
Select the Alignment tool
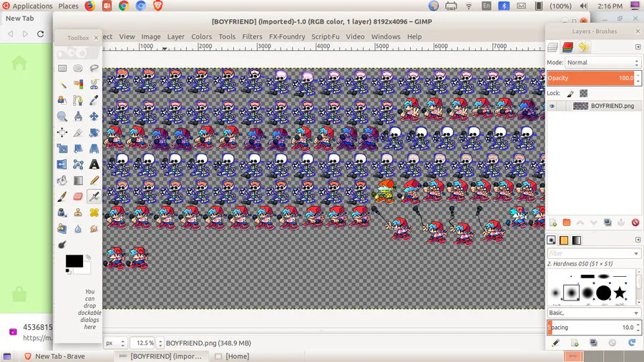click(x=62, y=132)
